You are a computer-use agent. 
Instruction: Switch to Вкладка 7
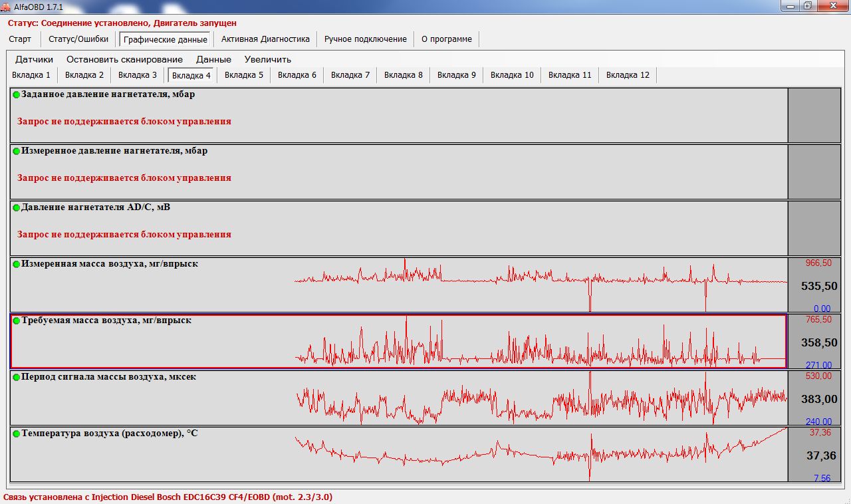[350, 75]
